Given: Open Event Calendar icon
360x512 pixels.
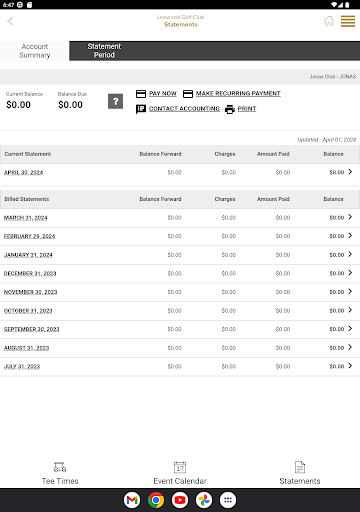Looking at the screenshot, I should pos(180,467).
